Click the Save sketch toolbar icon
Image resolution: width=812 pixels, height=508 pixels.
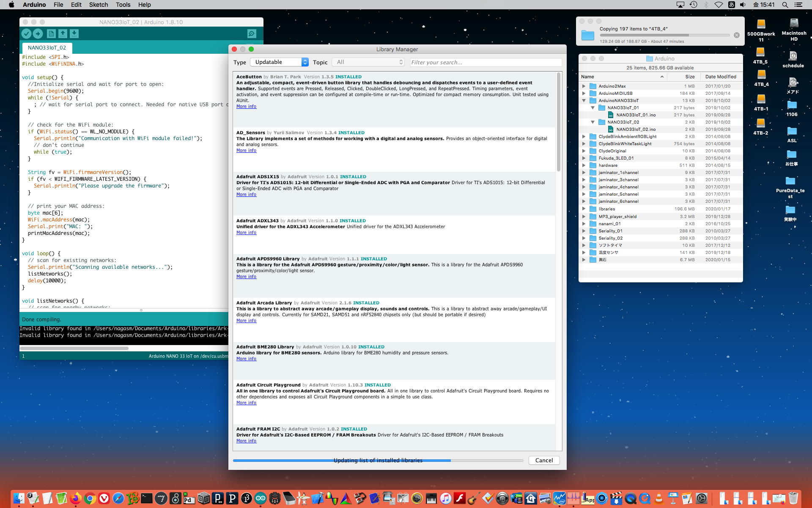[x=74, y=34]
